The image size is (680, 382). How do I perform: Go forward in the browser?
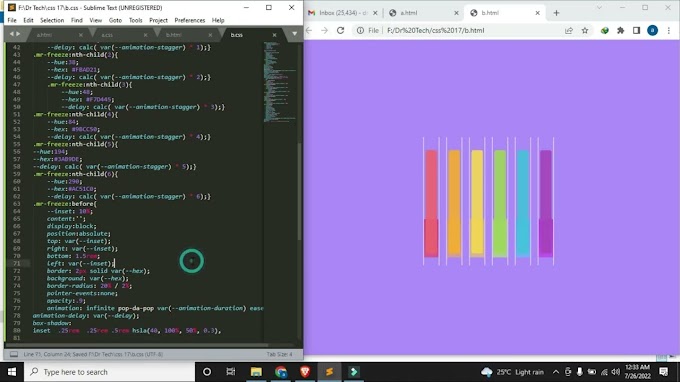click(x=324, y=30)
